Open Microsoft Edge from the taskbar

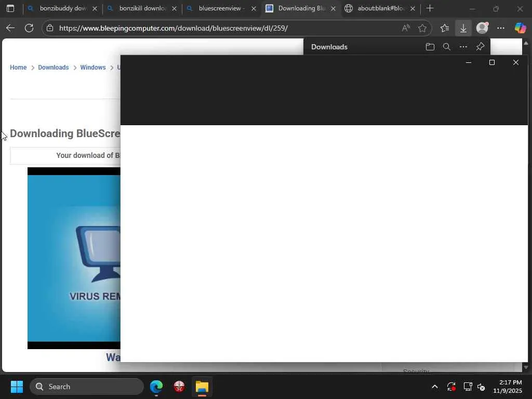point(156,387)
